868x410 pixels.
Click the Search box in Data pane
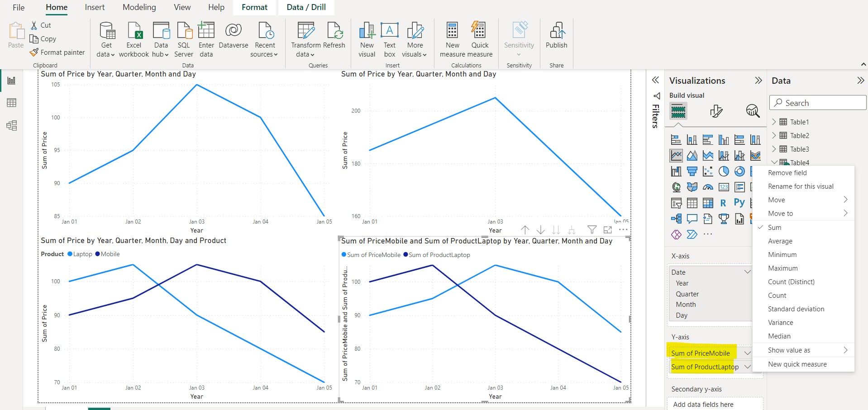tap(818, 103)
